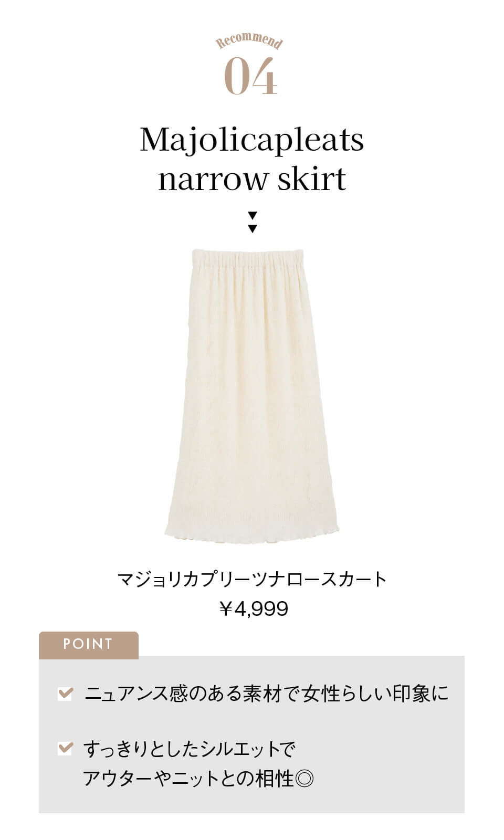
Task: Click the large 04 numeral
Action: pyautogui.click(x=251, y=77)
